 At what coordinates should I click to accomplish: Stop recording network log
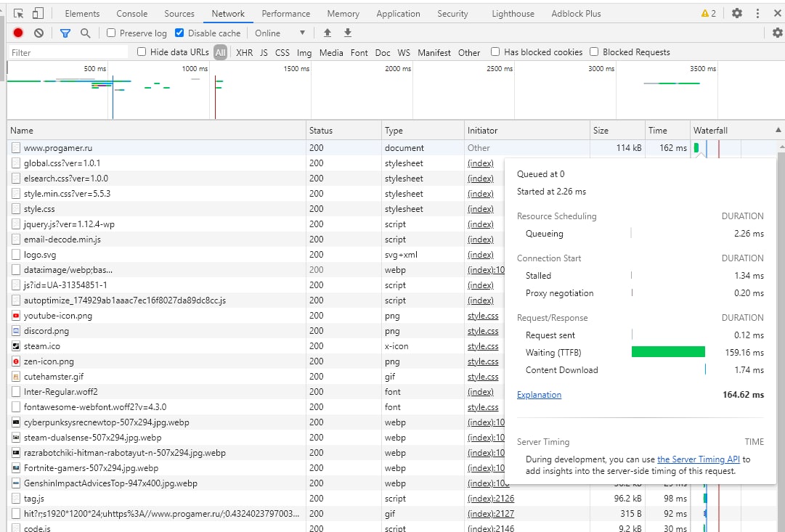point(18,33)
